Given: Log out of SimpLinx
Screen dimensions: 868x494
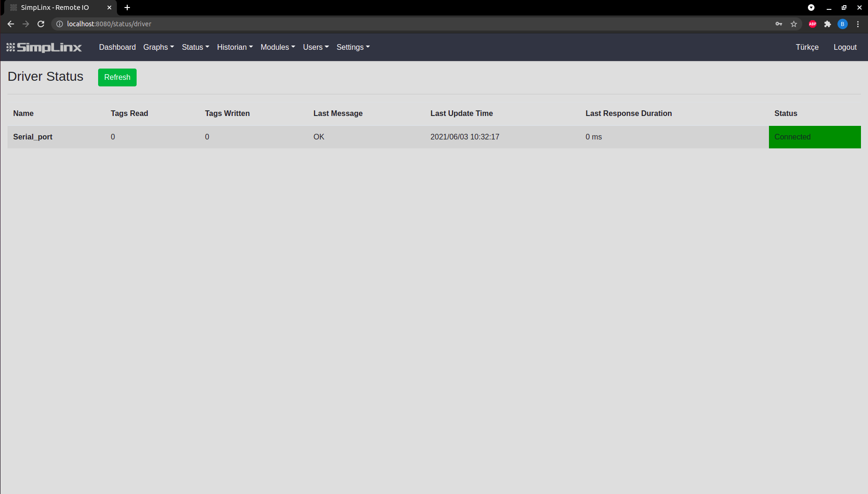Looking at the screenshot, I should click(845, 47).
